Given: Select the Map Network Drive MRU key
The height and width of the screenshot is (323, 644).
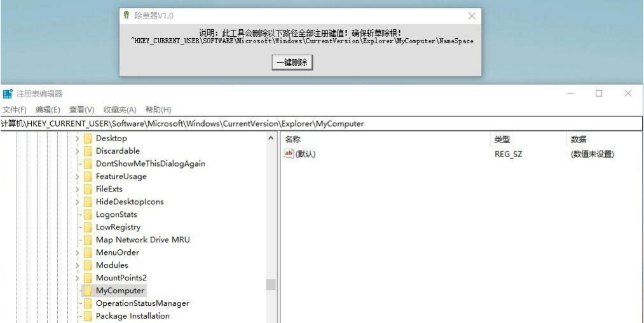Looking at the screenshot, I should coord(143,240).
